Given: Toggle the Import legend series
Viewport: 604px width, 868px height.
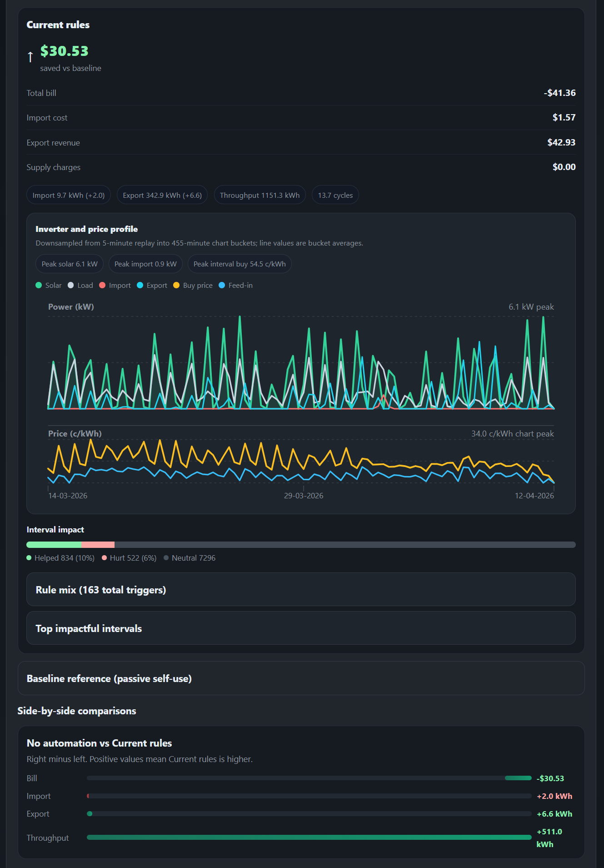Looking at the screenshot, I should tap(115, 285).
